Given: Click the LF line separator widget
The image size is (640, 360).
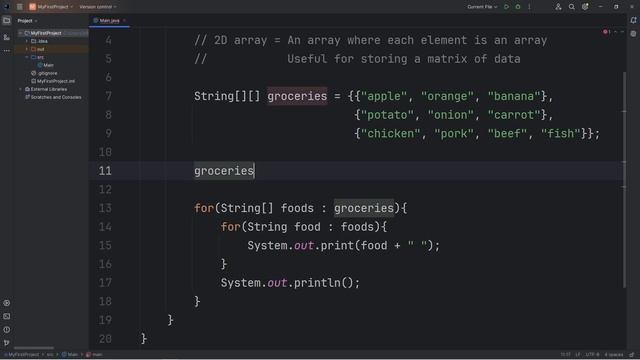Looking at the screenshot, I should [578, 355].
